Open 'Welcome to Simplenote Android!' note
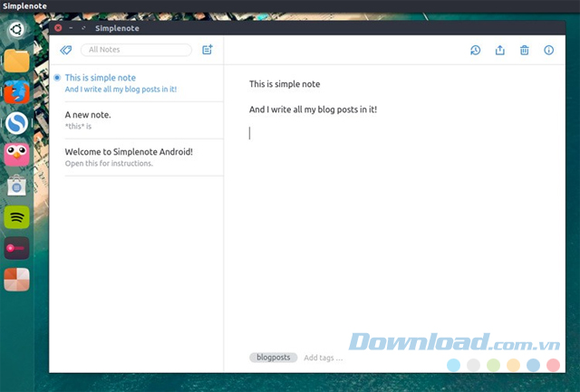The image size is (580, 392). point(136,158)
